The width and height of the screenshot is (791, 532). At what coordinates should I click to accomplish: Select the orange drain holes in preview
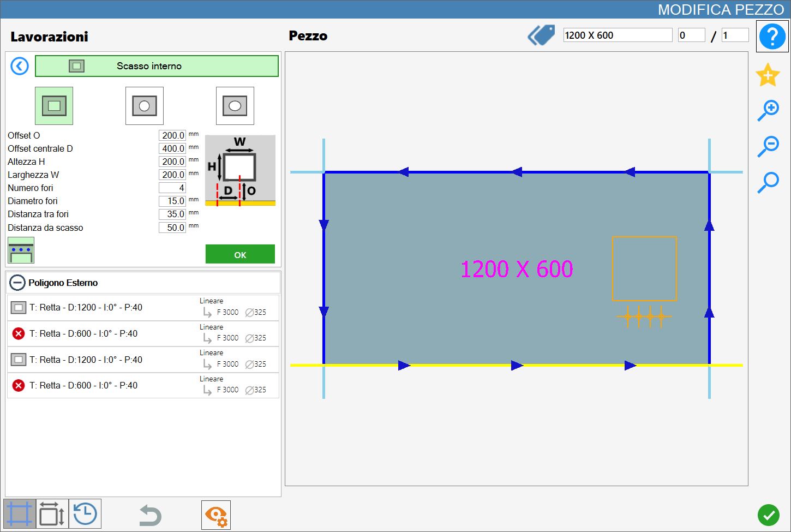[x=644, y=316]
